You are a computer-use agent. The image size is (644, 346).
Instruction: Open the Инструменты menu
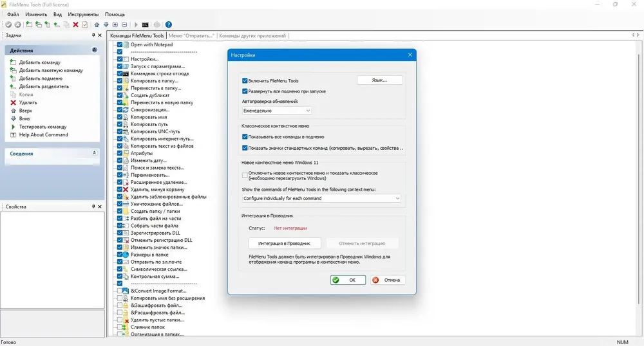[83, 14]
